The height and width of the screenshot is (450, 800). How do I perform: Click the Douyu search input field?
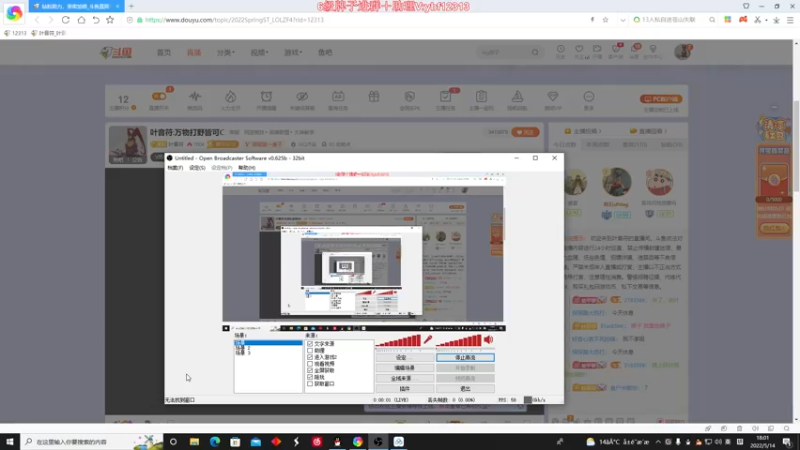pyautogui.click(x=503, y=52)
